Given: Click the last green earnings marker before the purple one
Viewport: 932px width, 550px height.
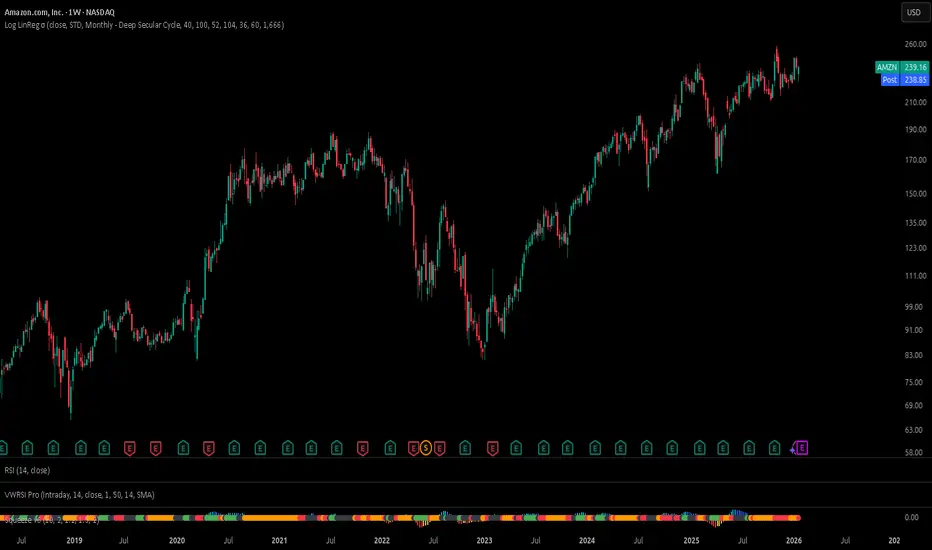Looking at the screenshot, I should [774, 448].
